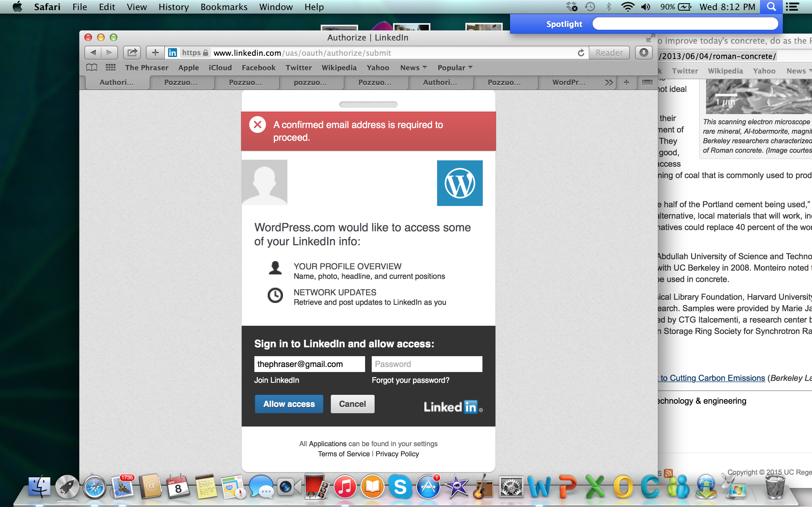Show the Bookmarks book icon
The width and height of the screenshot is (812, 507).
(92, 68)
